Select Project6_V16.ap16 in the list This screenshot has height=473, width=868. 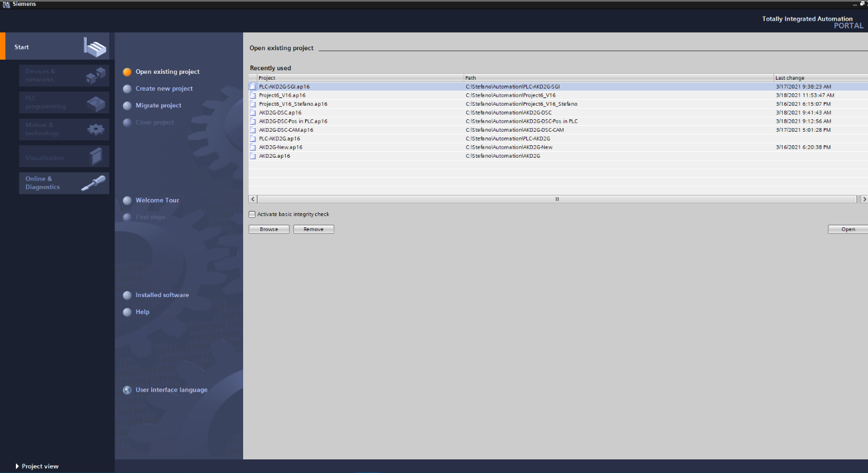point(558,95)
